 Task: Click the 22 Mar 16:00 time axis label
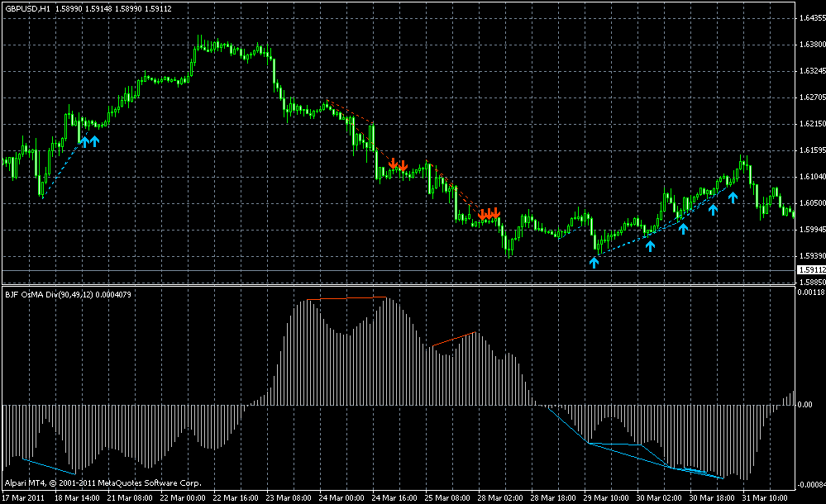coord(238,498)
